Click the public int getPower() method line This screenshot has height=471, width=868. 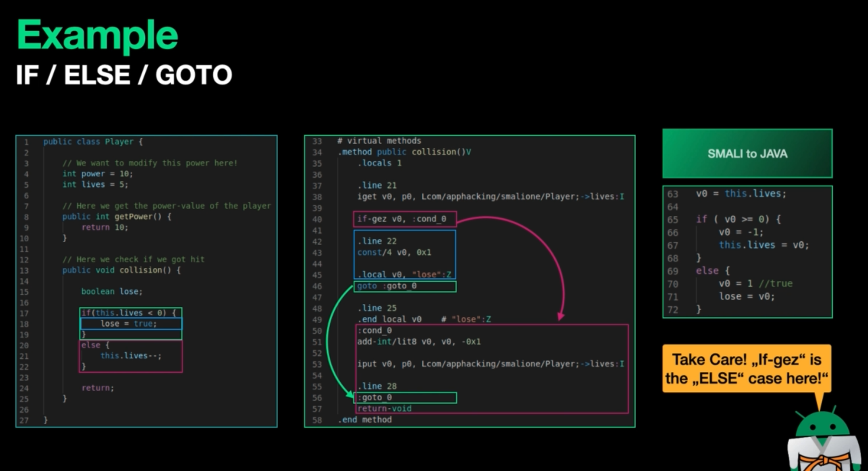[x=116, y=217]
